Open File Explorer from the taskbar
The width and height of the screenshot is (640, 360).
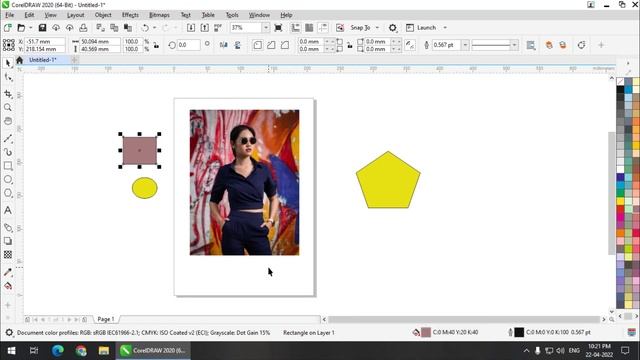pyautogui.click(x=104, y=350)
